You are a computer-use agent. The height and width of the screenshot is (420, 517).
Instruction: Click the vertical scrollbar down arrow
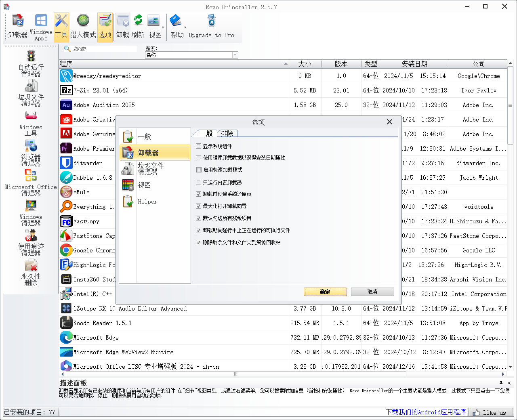coord(510,367)
